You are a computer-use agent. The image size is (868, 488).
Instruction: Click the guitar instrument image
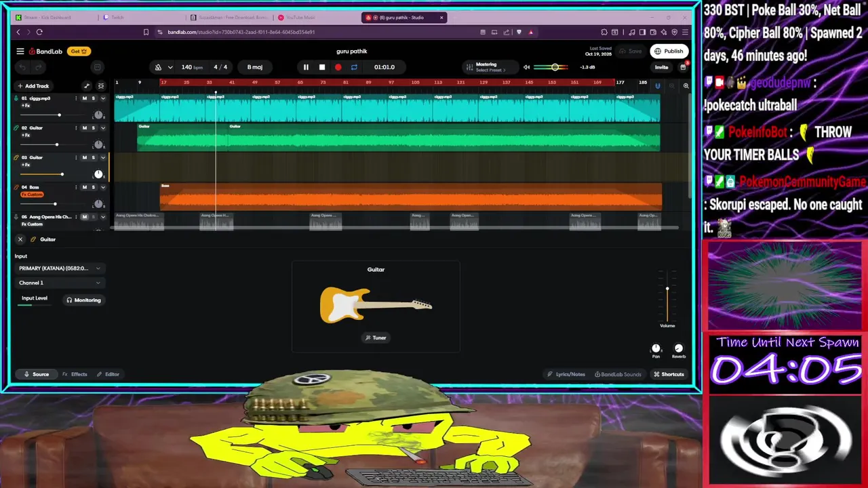376,305
